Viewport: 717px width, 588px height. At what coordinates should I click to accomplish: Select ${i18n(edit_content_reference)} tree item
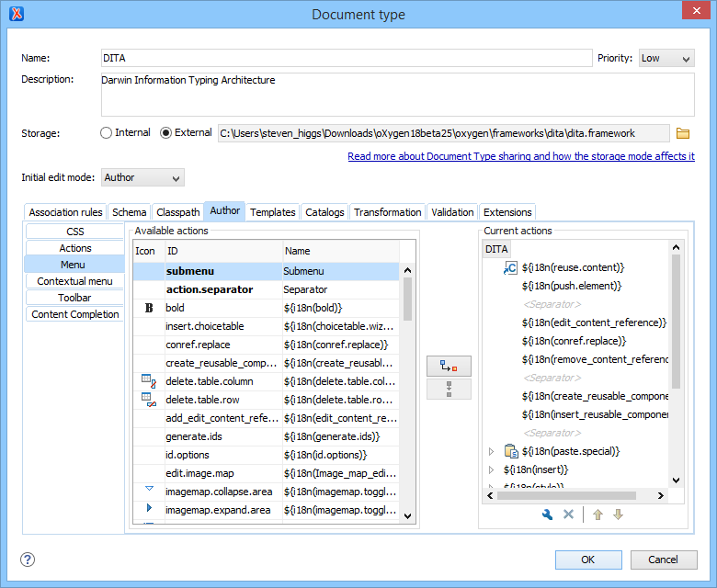[x=594, y=323]
